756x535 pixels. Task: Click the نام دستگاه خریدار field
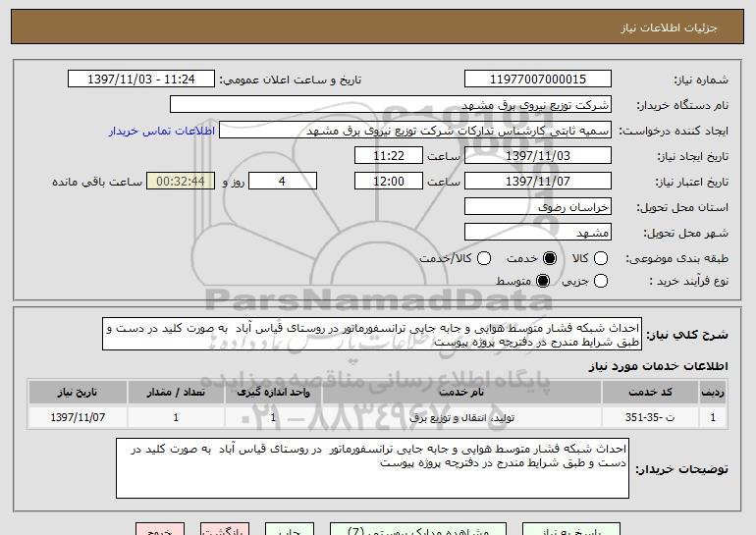point(391,105)
